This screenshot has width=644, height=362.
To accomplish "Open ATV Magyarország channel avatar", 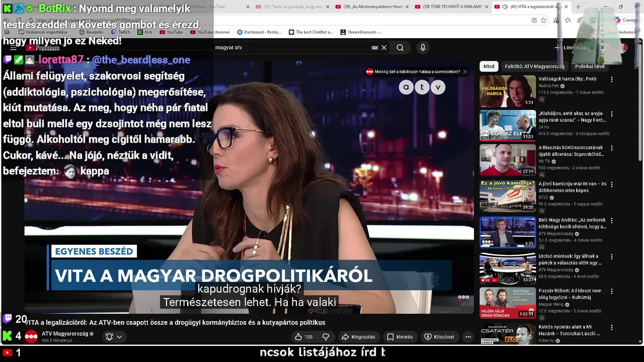I will point(31,337).
